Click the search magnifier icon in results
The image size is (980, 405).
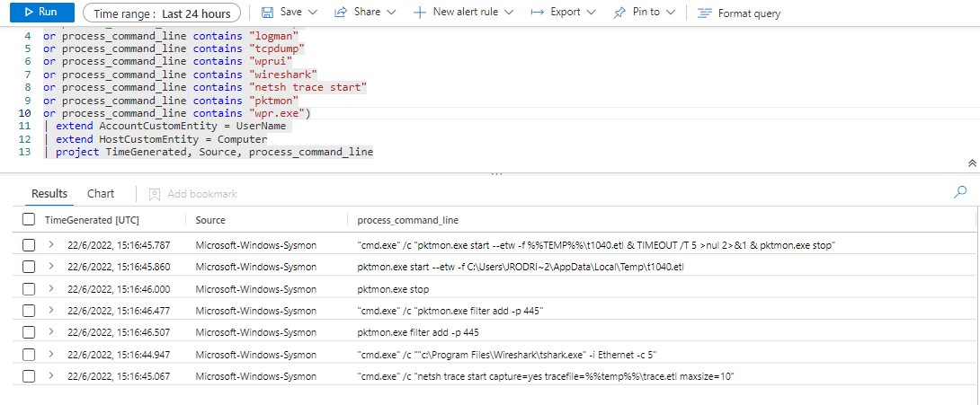(960, 191)
